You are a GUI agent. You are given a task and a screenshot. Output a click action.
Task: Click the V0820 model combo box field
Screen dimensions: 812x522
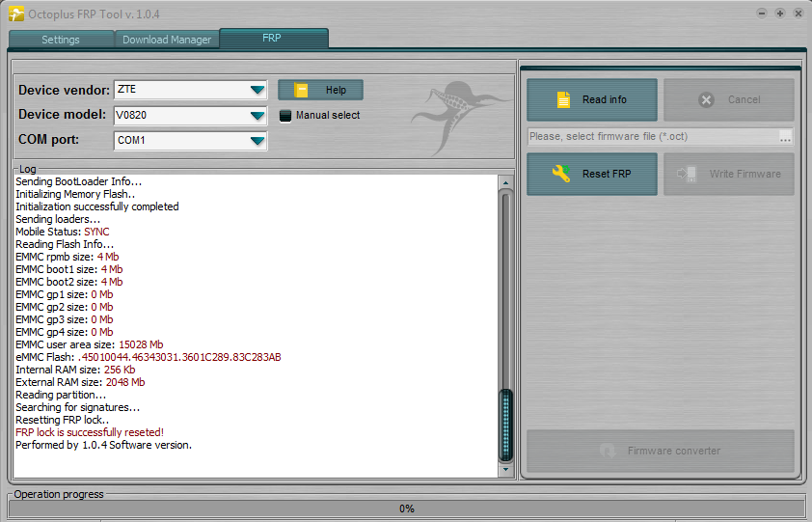point(190,115)
